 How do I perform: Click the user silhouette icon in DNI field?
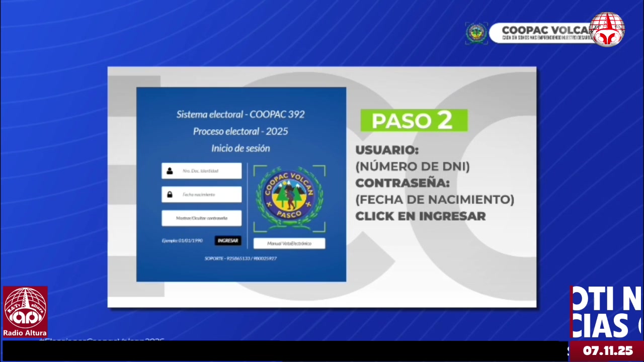tap(170, 171)
